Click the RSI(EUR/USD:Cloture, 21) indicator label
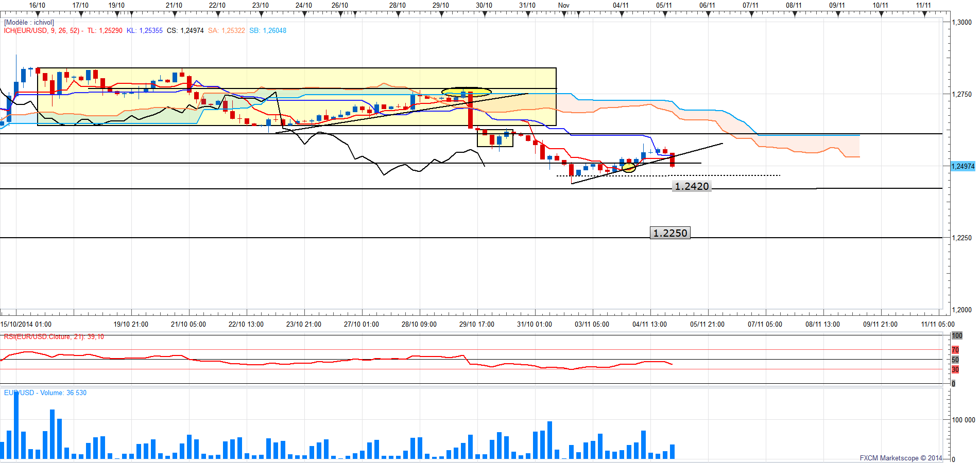The height and width of the screenshot is (463, 980). pos(54,336)
